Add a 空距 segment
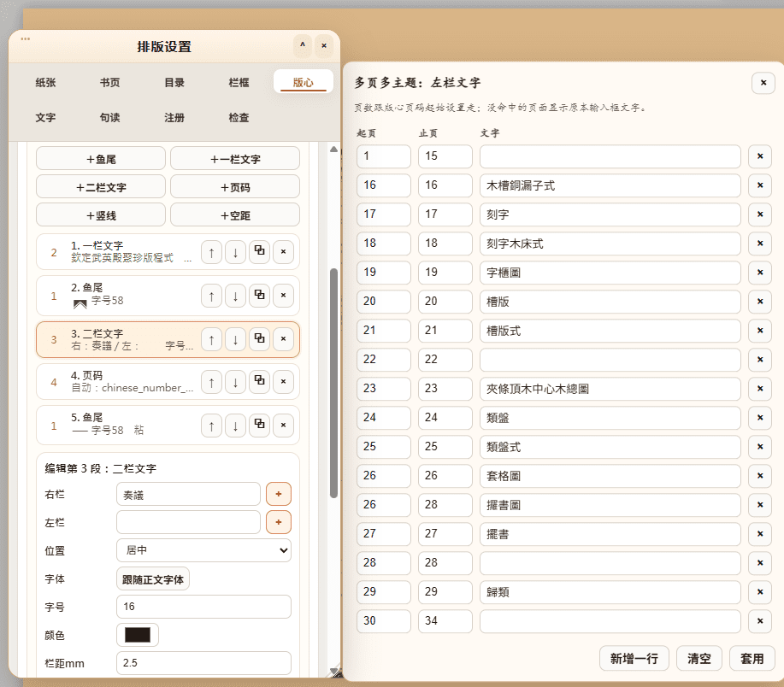Screen dimensions: 784x687 coord(235,215)
